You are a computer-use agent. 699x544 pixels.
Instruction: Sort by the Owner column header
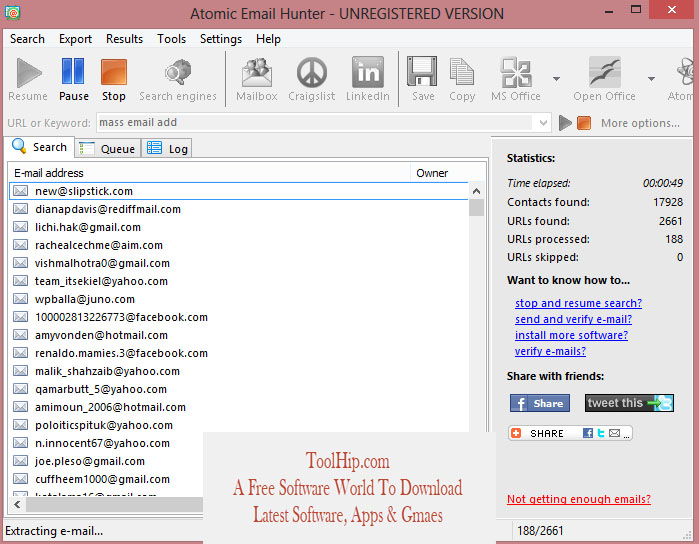[x=447, y=173]
